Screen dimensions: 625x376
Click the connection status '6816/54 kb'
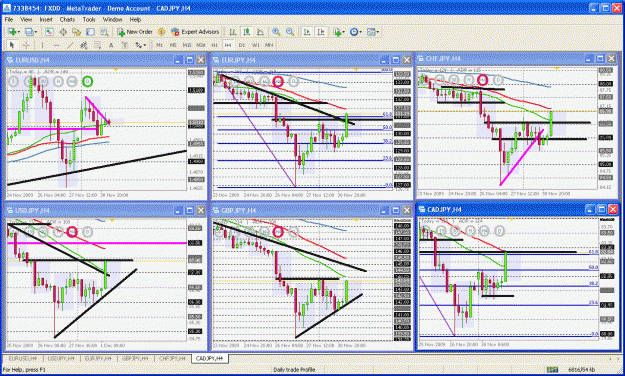pos(582,370)
